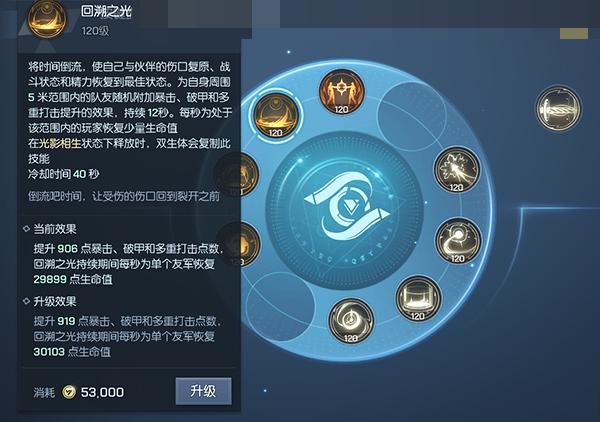Select the highlighted gold 回溯之光 skill in wheel
600x422 pixels.
click(276, 116)
